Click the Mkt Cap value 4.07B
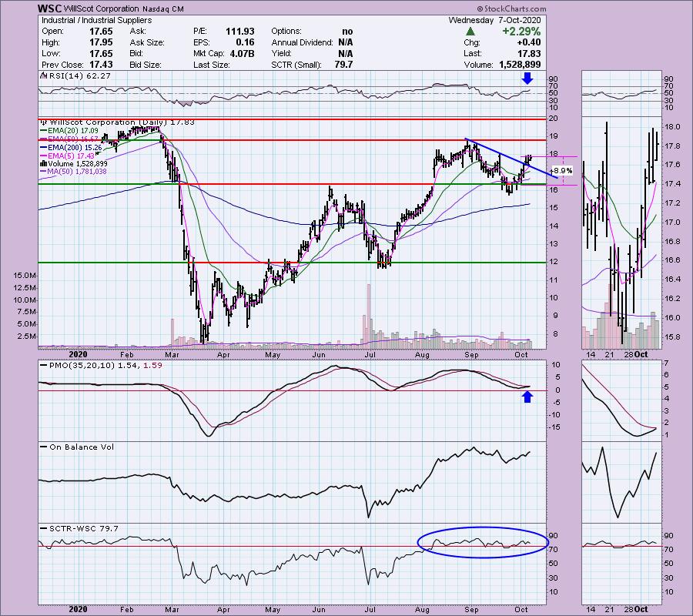Image resolution: width=693 pixels, height=616 pixels. tap(243, 53)
